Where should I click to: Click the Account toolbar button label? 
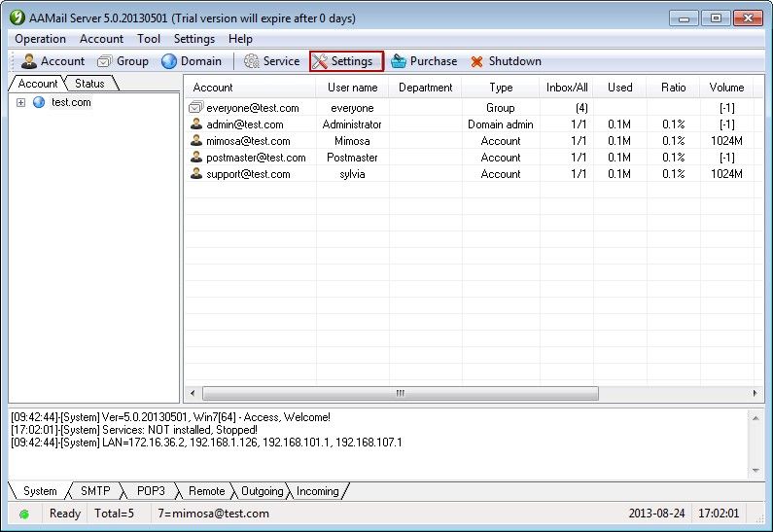tap(62, 61)
